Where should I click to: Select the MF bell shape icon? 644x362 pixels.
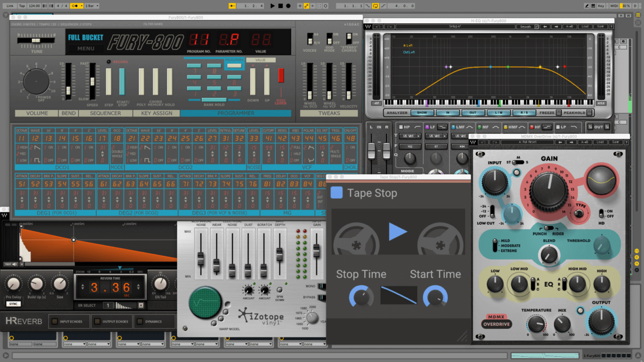pyautogui.click(x=495, y=127)
